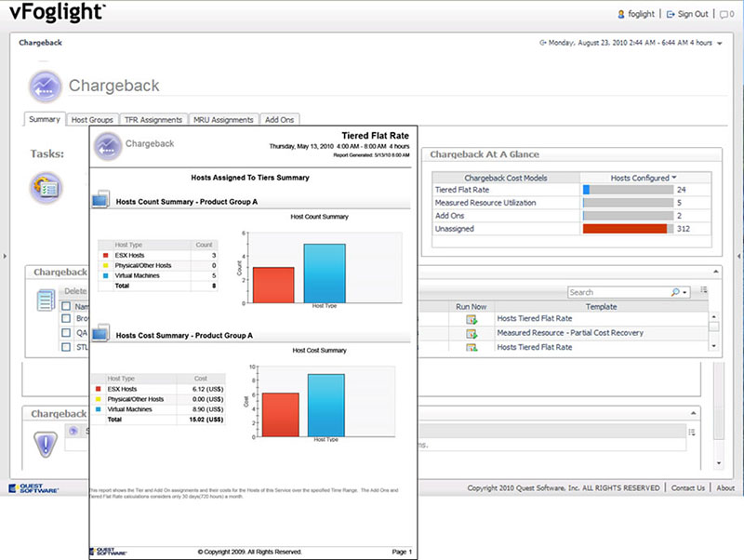Switch to the Host Groups tab

pyautogui.click(x=92, y=120)
